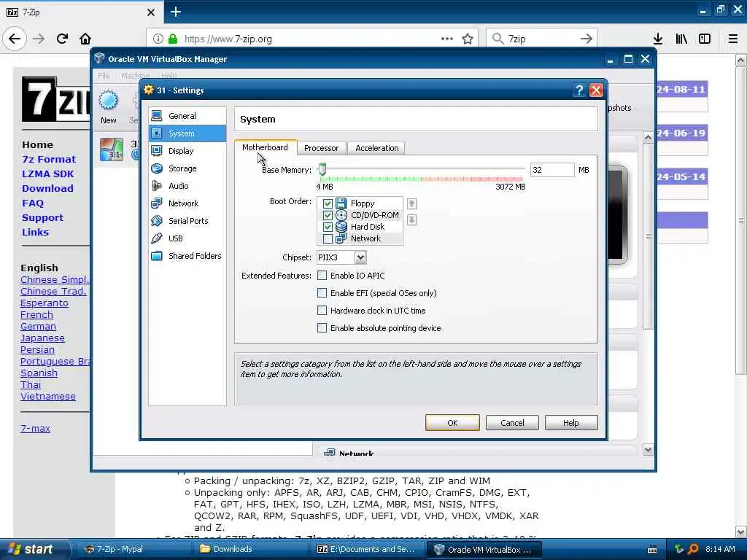
Task: Bookmark this page with star icon
Action: 468,39
